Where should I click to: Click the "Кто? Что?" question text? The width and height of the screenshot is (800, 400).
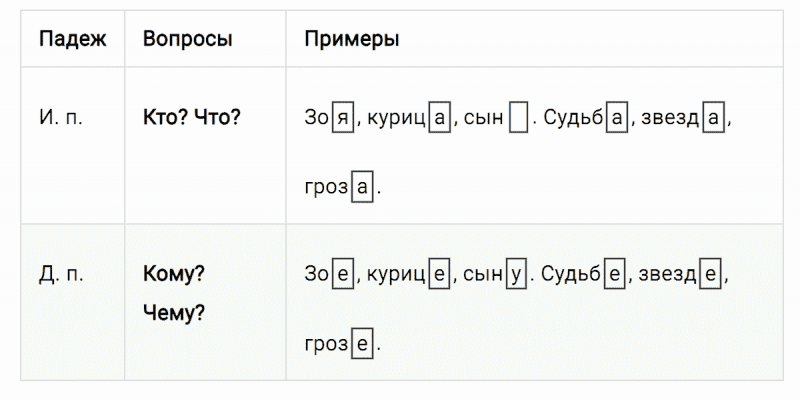(192, 117)
